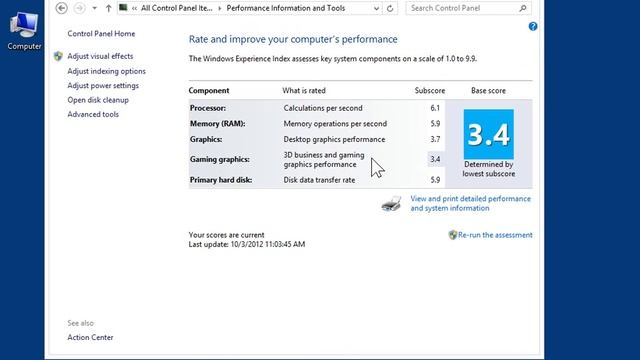
Task: Click 'Memory operations per second' text
Action: click(x=335, y=124)
